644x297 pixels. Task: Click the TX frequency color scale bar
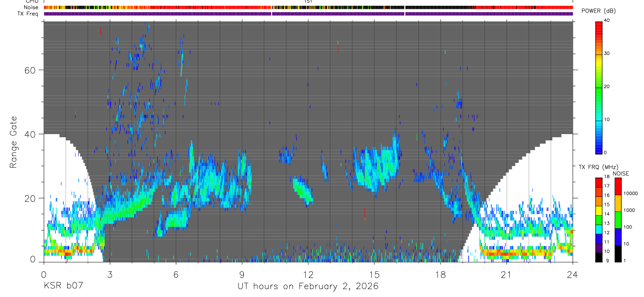[598, 219]
